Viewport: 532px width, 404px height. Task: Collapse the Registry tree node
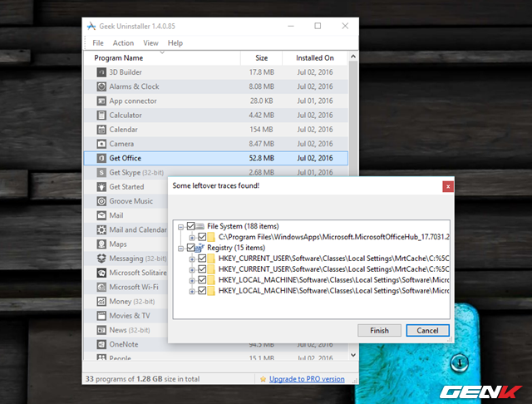(x=181, y=248)
